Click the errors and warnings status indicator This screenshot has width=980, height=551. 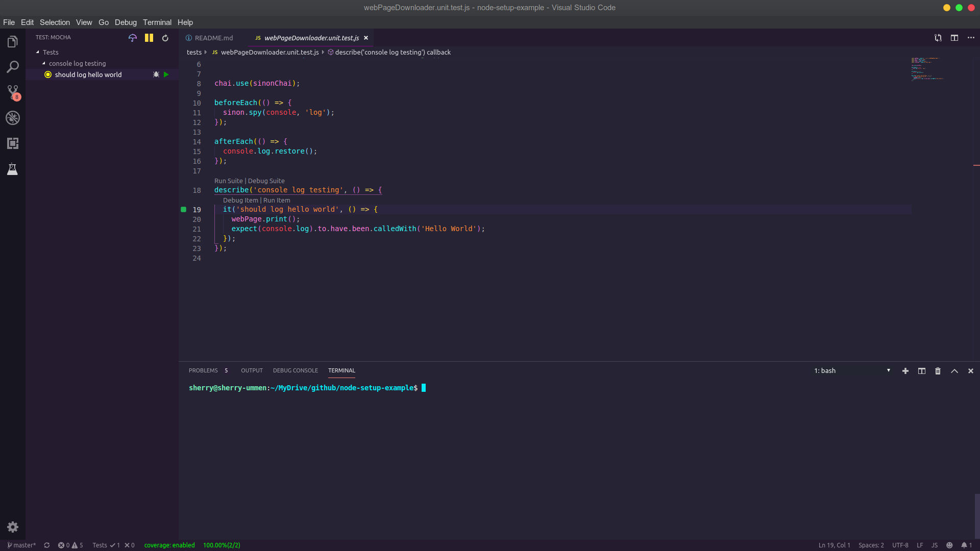(x=70, y=545)
